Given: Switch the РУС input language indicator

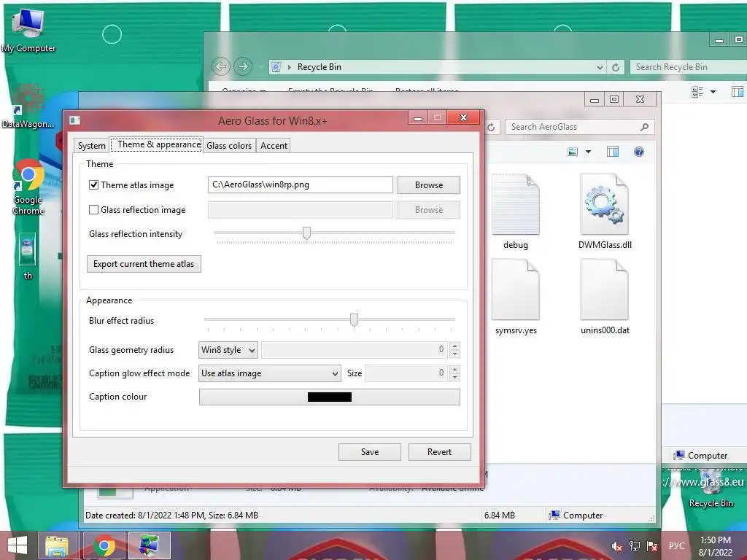Looking at the screenshot, I should coord(676,546).
